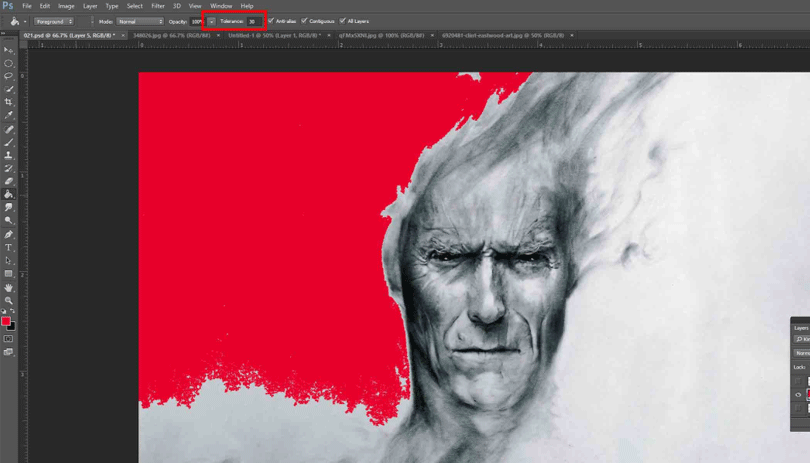
Task: Select the Smudge tool
Action: tap(9, 207)
